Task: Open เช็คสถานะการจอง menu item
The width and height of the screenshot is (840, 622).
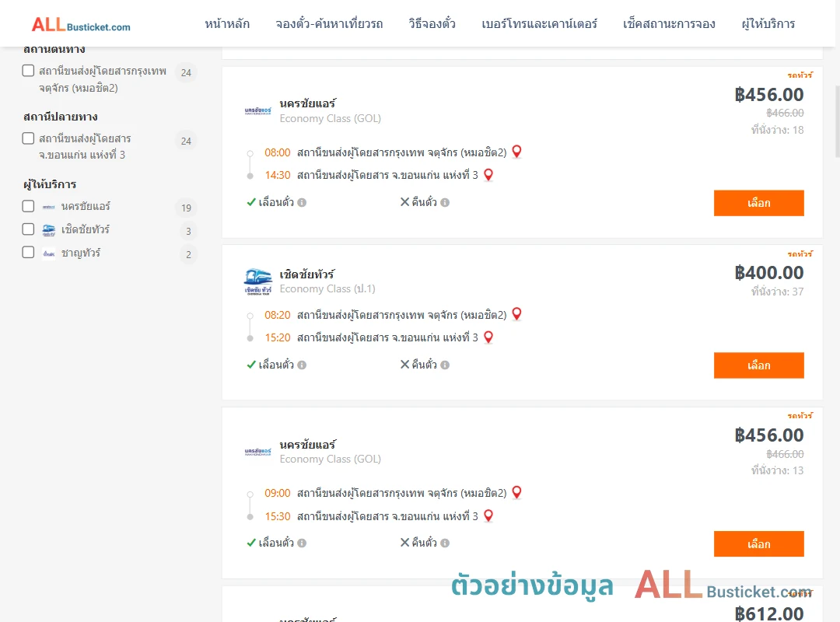Action: pyautogui.click(x=669, y=23)
